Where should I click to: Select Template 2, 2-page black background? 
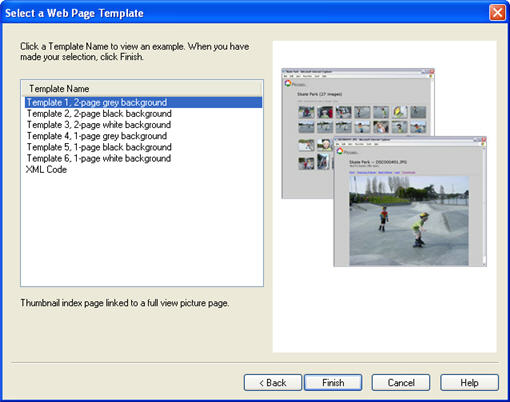point(99,114)
